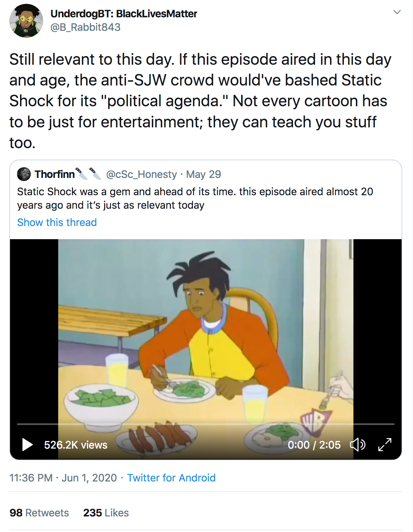Click UnderdogBT's profile avatar
The image size is (413, 532).
click(x=26, y=21)
